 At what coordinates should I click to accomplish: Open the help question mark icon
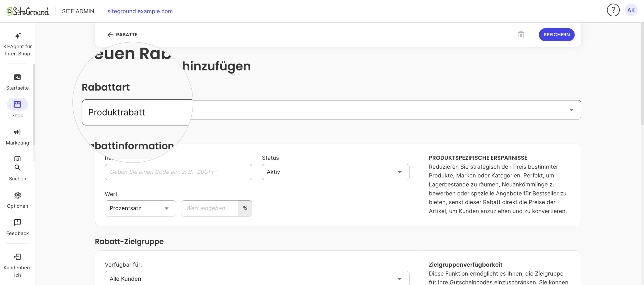point(613,10)
